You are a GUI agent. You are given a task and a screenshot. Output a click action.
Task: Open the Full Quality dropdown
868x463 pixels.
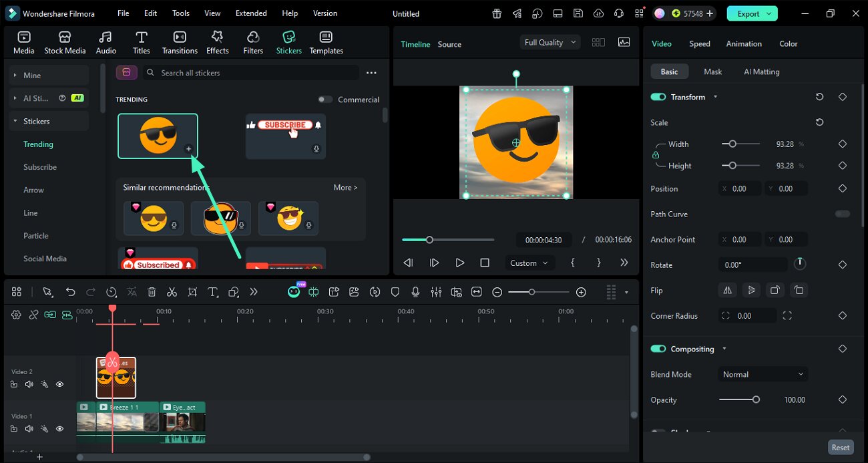(550, 42)
